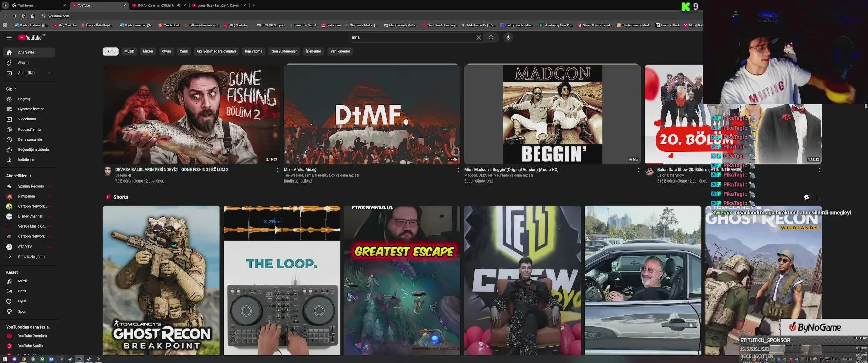Select the Müzik filter chip

[129, 51]
